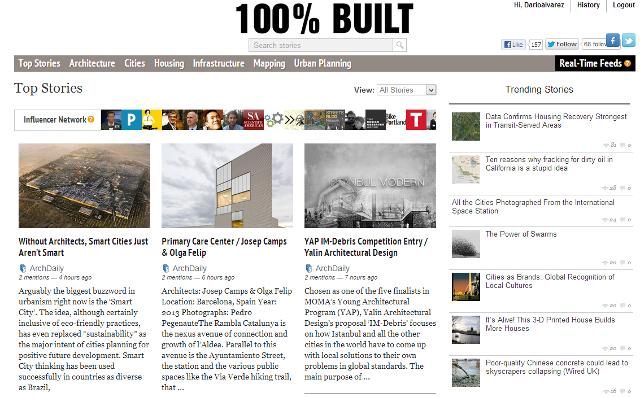Open 'Cities as Brands' trending story
The height and width of the screenshot is (397, 640).
(x=550, y=281)
